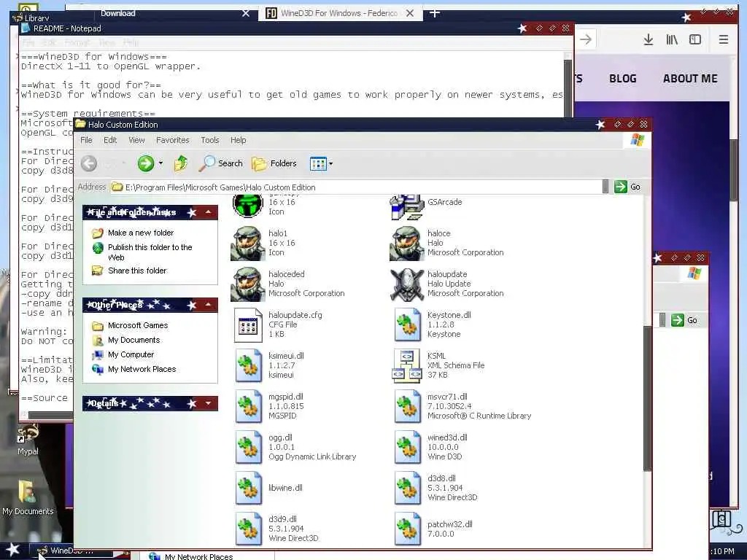Open the My Documents desktop icon
The image size is (747, 560).
click(x=28, y=498)
